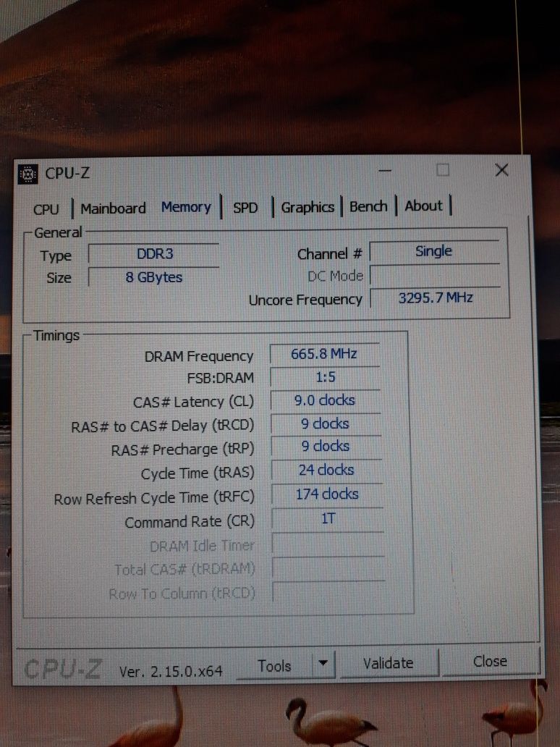Open the SPD tab
Image resolution: width=560 pixels, height=747 pixels.
coord(245,208)
